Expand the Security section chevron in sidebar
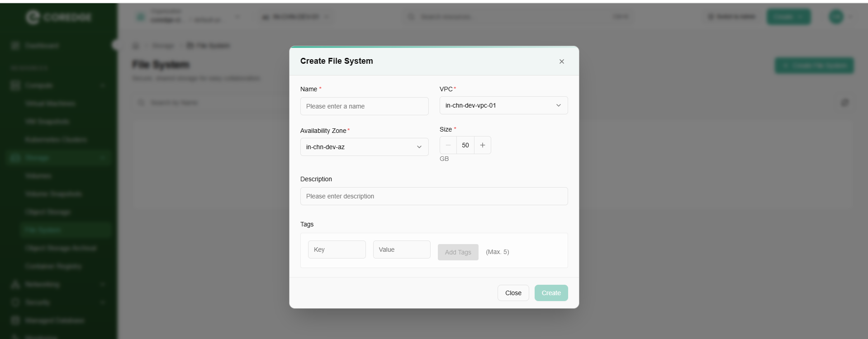Viewport: 868px width, 339px height. click(103, 302)
